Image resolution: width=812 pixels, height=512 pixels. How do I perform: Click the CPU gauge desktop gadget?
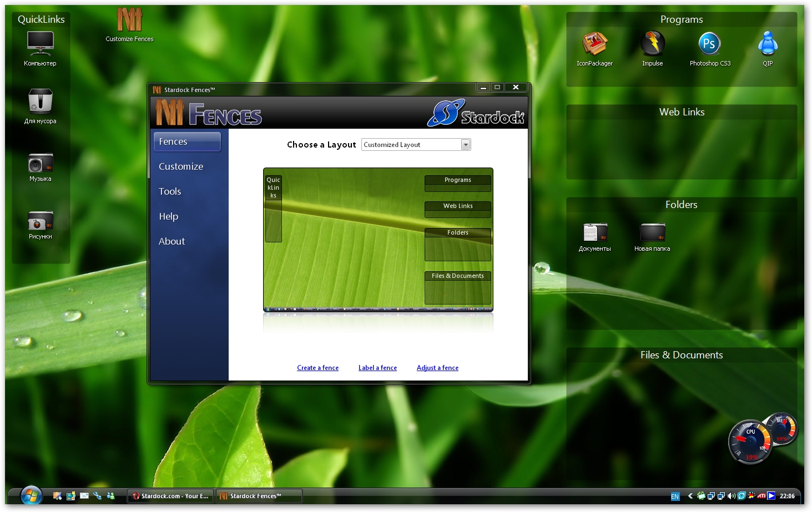[x=750, y=442]
